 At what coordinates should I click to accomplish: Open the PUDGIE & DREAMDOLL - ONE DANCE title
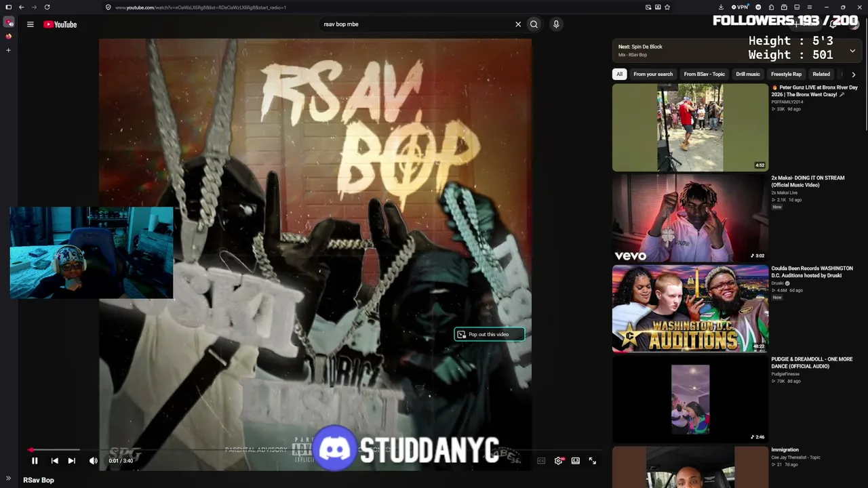(812, 363)
